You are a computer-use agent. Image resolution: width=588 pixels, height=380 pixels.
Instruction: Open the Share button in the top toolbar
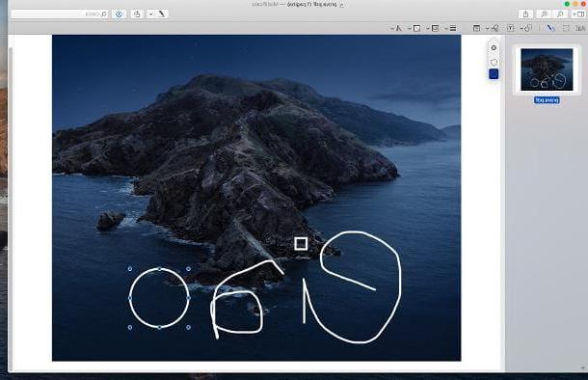coord(525,14)
